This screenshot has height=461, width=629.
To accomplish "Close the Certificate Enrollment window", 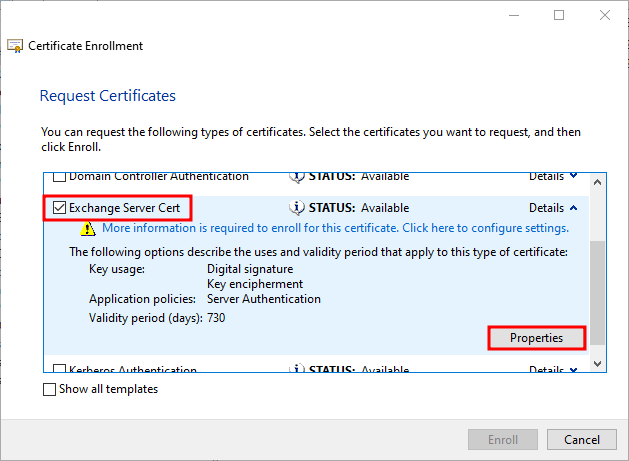I will tap(605, 15).
